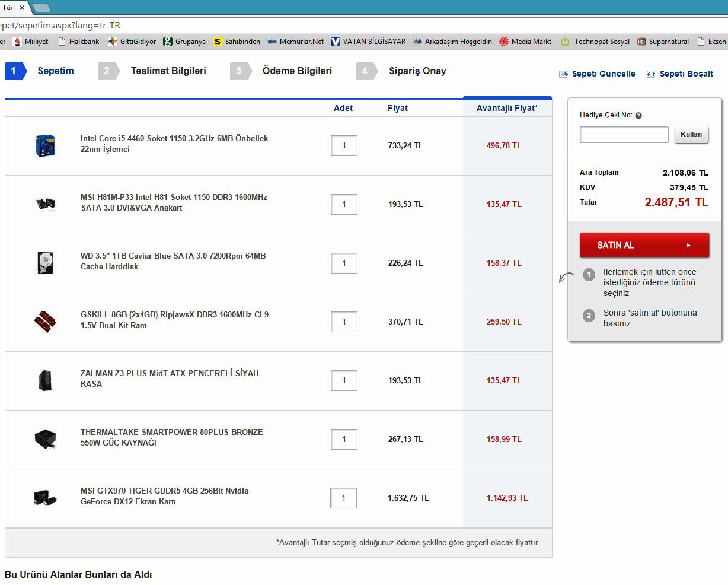
Task: Click the Fiyat column header
Action: click(x=398, y=108)
